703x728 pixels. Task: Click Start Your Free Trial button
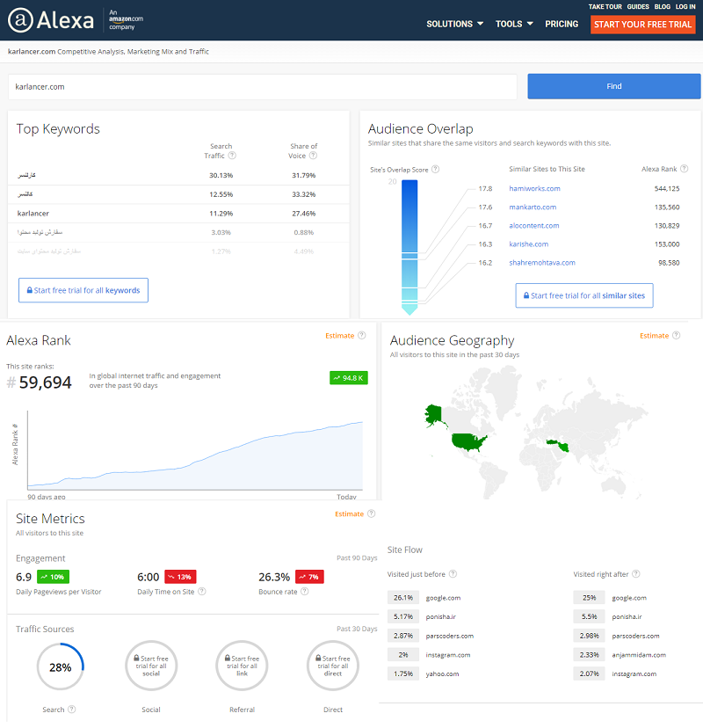(x=642, y=25)
